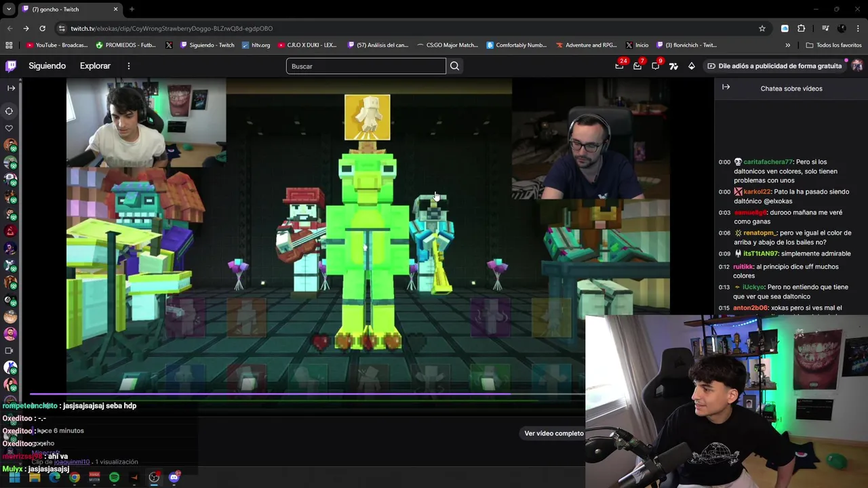Open Twitch more options three dots

[128, 66]
